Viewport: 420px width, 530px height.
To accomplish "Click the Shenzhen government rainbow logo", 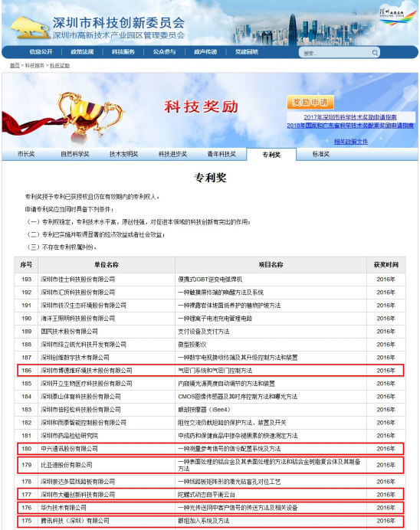I will point(397,17).
